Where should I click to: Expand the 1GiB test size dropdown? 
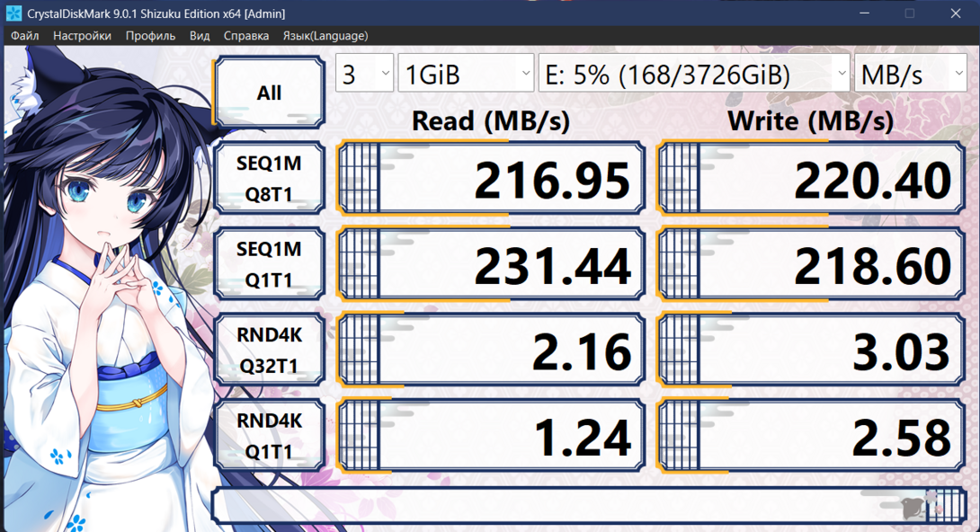tap(467, 74)
